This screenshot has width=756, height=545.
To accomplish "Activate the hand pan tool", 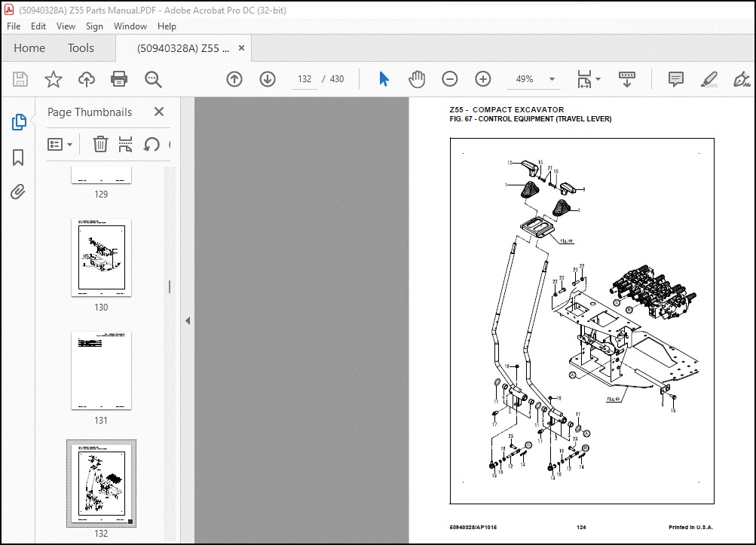I will click(x=417, y=79).
